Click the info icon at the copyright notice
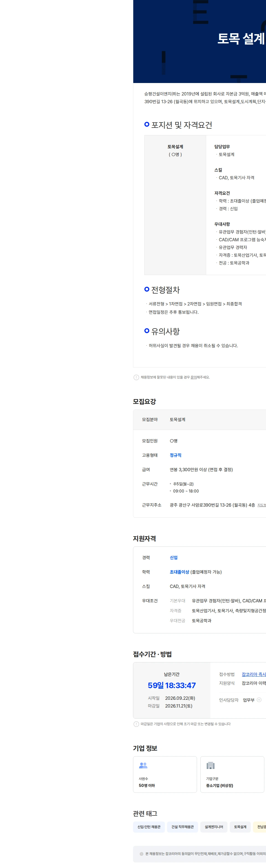 [141, 854]
